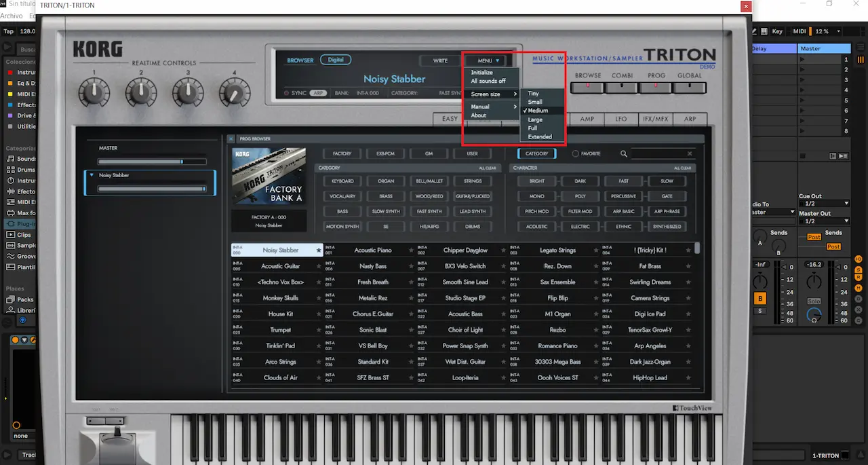This screenshot has height=465, width=868.
Task: Toggle the BRIGHT character filter
Action: click(536, 181)
